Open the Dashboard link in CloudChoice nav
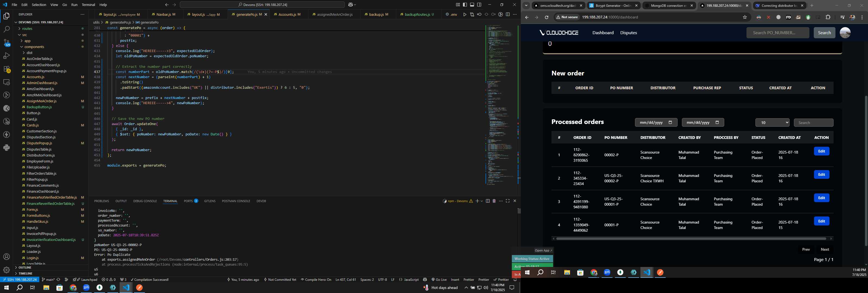Screen dimensions: 868x293 603,33
